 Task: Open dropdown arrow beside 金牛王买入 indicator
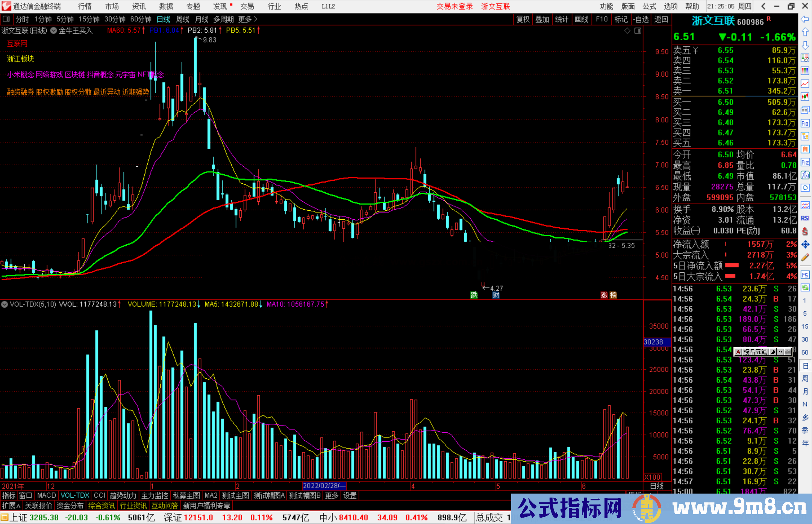pos(54,31)
